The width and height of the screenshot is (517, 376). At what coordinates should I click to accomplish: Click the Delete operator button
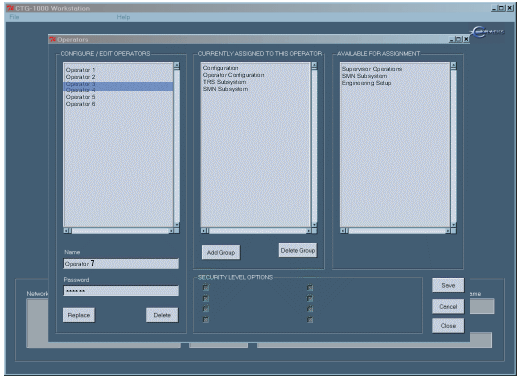tap(162, 315)
